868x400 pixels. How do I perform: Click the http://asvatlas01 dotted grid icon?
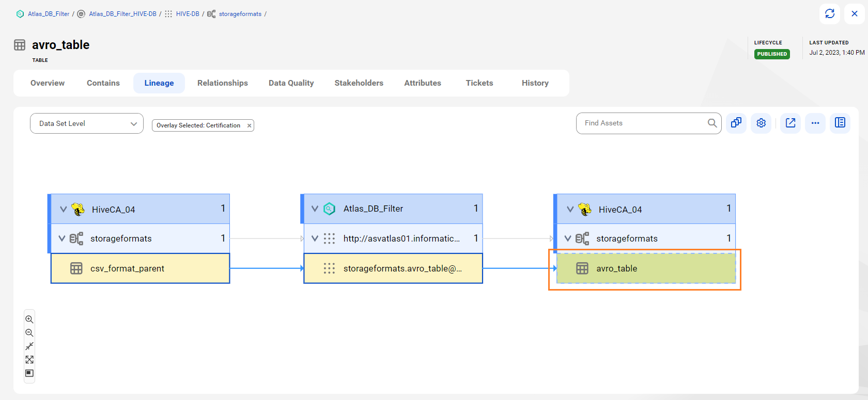pos(329,238)
